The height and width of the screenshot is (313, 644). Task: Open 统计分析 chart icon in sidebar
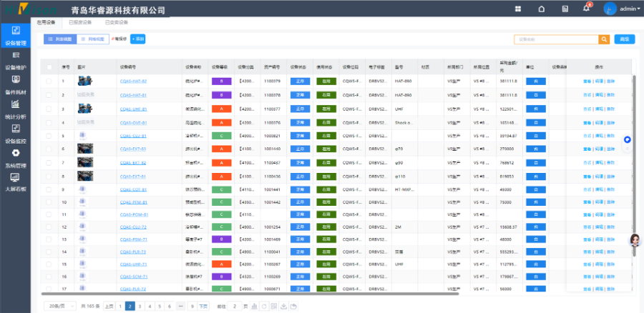pyautogui.click(x=16, y=106)
